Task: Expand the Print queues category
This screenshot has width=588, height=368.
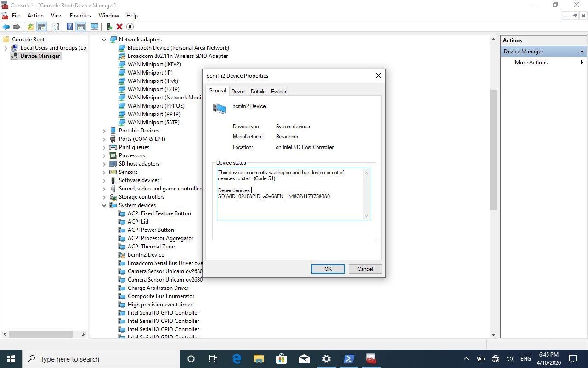Action: tap(104, 147)
